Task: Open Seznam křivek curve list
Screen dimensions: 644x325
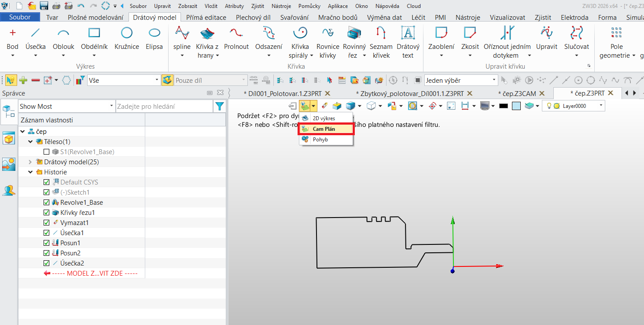Action: tap(381, 42)
